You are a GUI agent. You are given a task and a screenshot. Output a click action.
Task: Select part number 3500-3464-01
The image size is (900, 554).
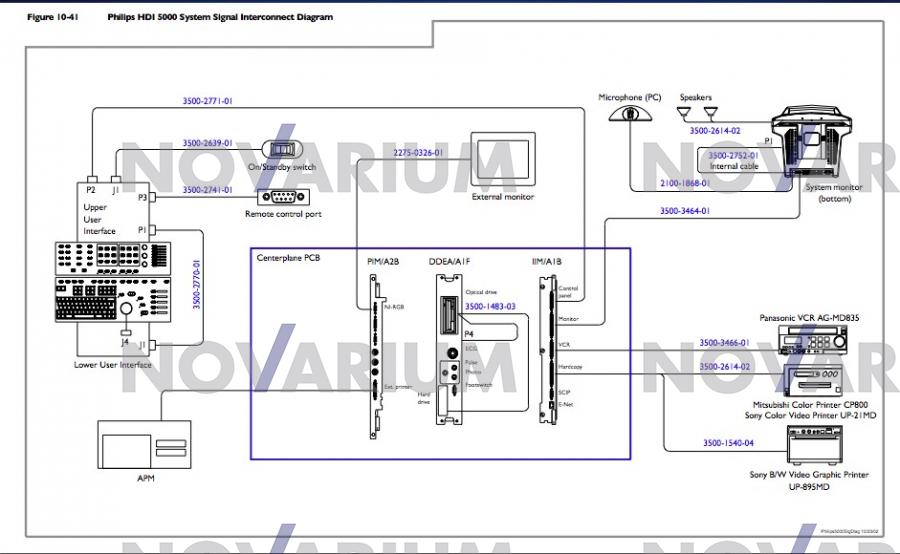click(685, 211)
